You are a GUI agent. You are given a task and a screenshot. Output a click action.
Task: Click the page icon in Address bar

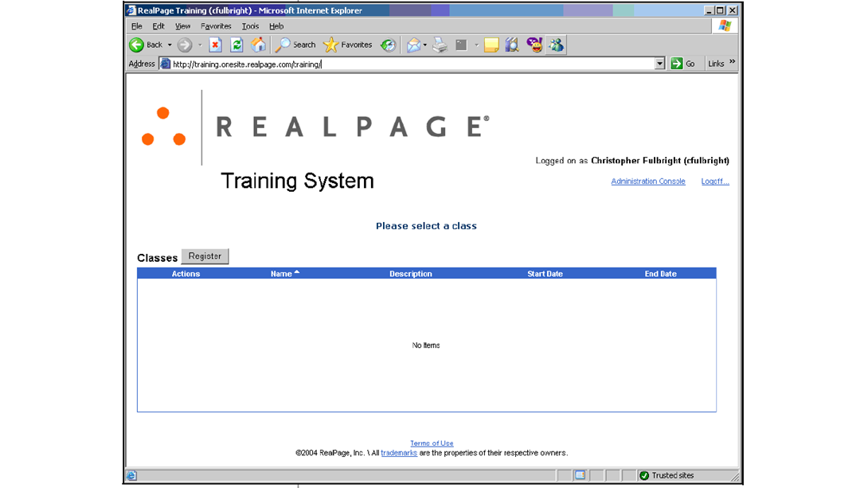(165, 64)
